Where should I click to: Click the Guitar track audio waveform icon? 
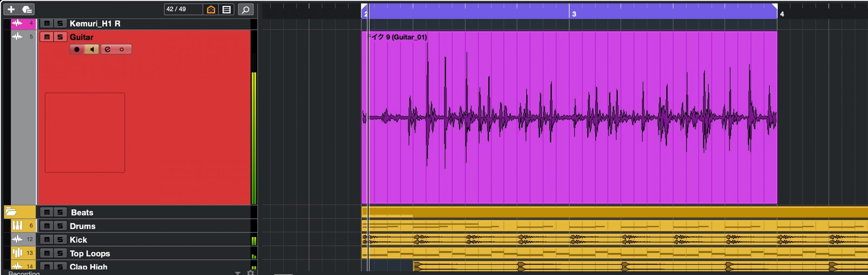(x=17, y=36)
